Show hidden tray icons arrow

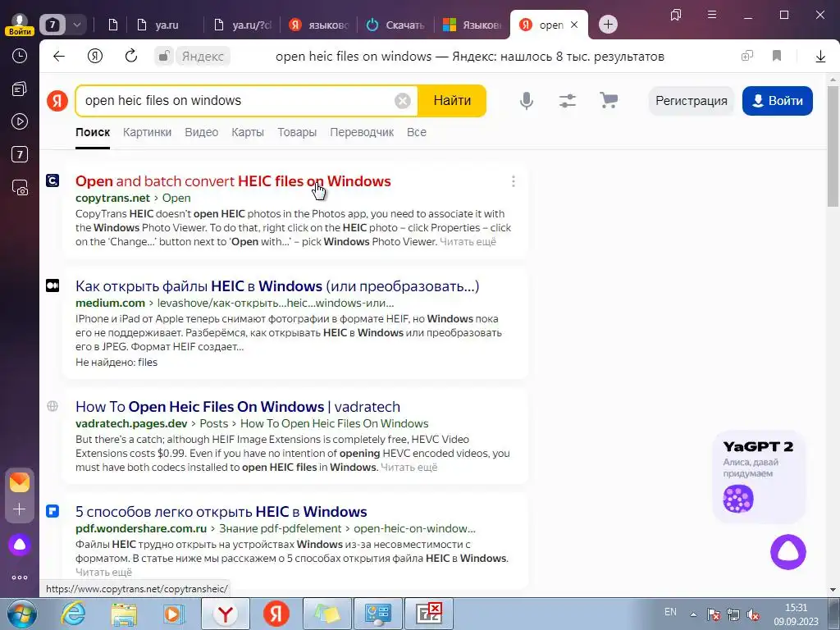(x=693, y=614)
